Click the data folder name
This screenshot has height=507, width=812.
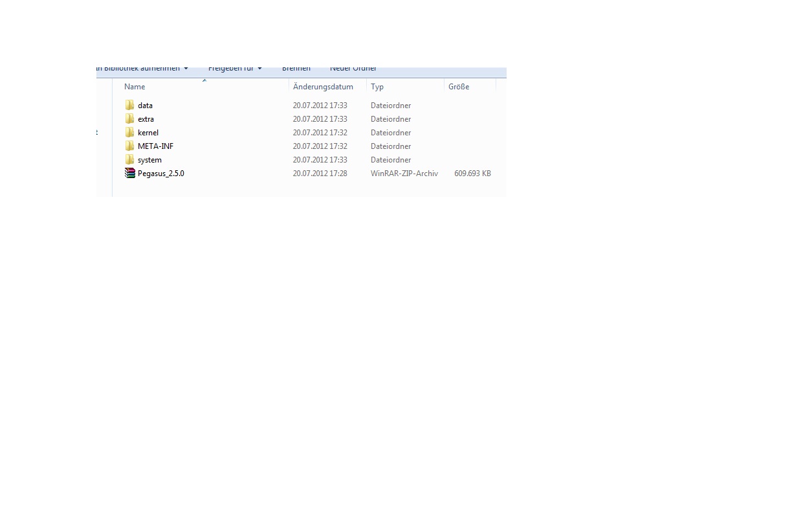pos(145,106)
